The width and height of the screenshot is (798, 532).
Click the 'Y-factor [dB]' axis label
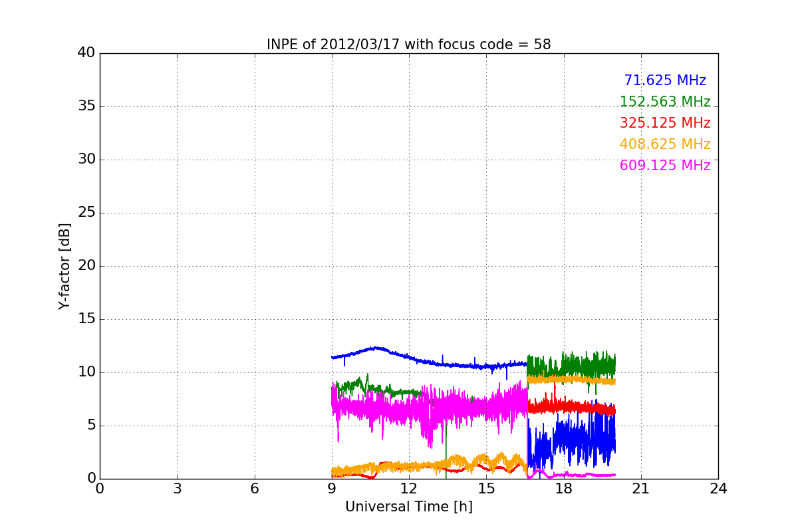coord(65,266)
